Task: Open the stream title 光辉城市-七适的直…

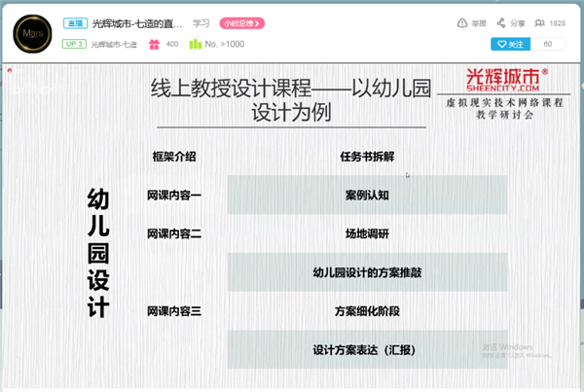Action: (x=137, y=22)
